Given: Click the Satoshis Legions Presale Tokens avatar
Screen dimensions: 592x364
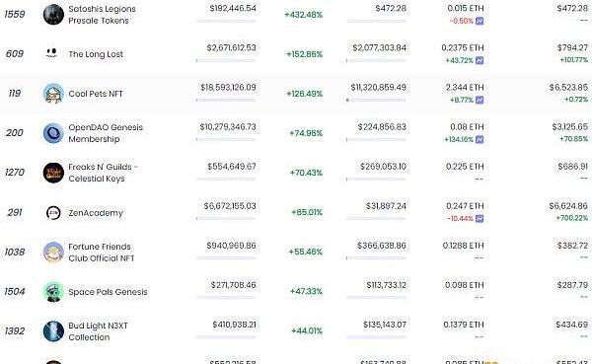Looking at the screenshot, I should pyautogui.click(x=53, y=15).
